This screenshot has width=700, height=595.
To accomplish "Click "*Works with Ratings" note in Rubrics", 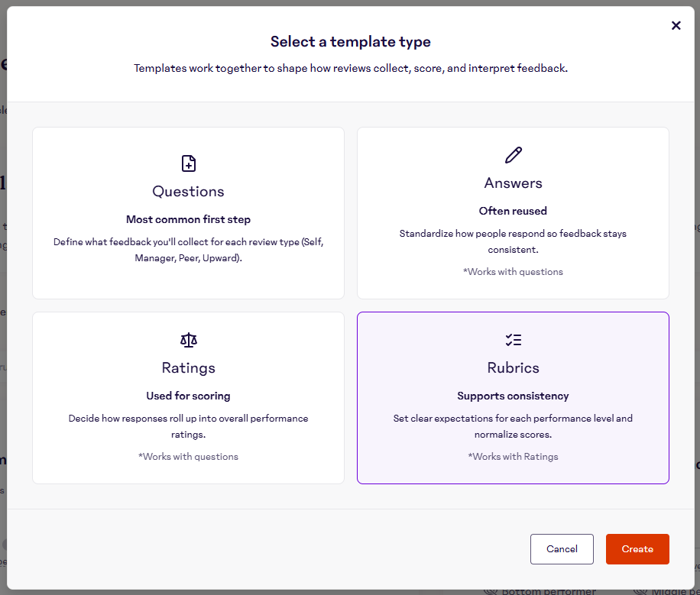I will [x=514, y=457].
